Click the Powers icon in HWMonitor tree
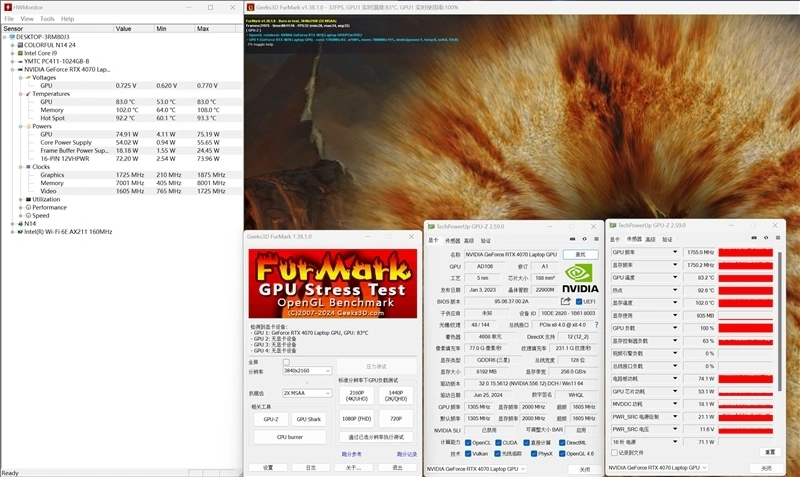Image resolution: width=800 pixels, height=477 pixels. click(29, 126)
